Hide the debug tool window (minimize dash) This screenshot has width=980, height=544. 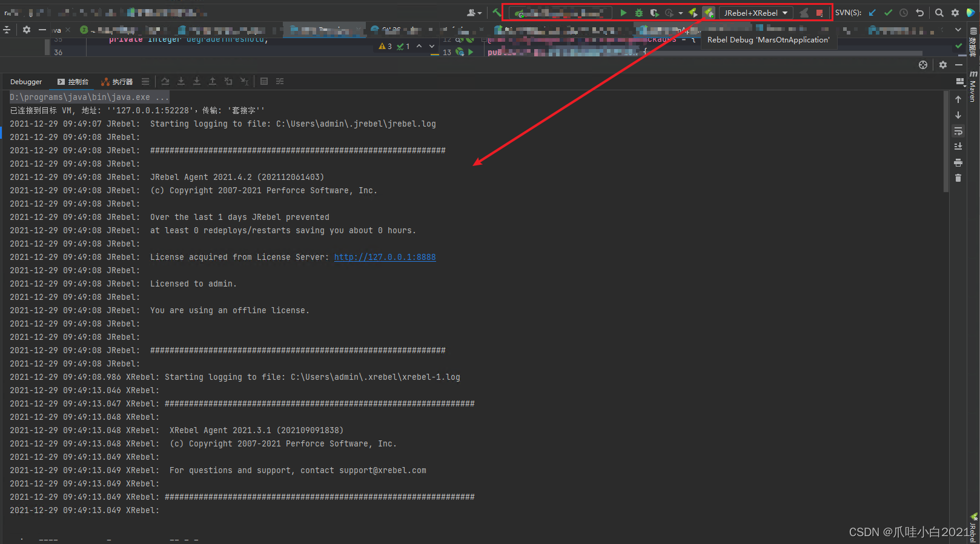click(959, 65)
